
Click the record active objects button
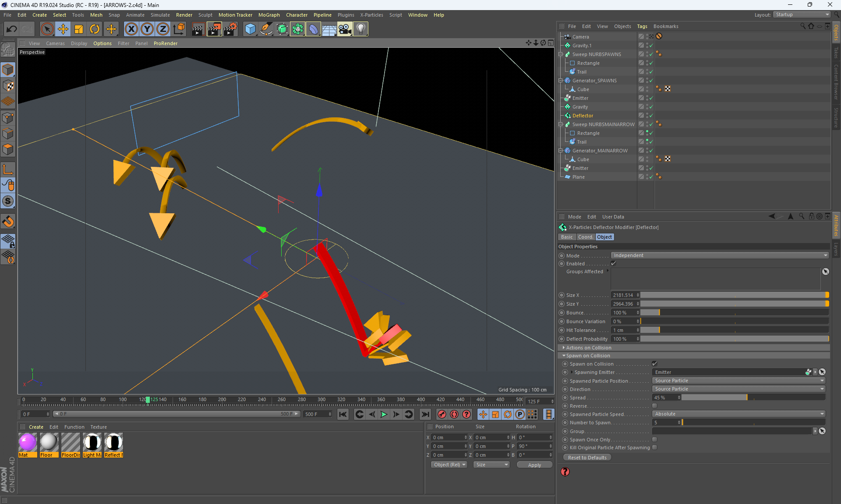pos(442,414)
